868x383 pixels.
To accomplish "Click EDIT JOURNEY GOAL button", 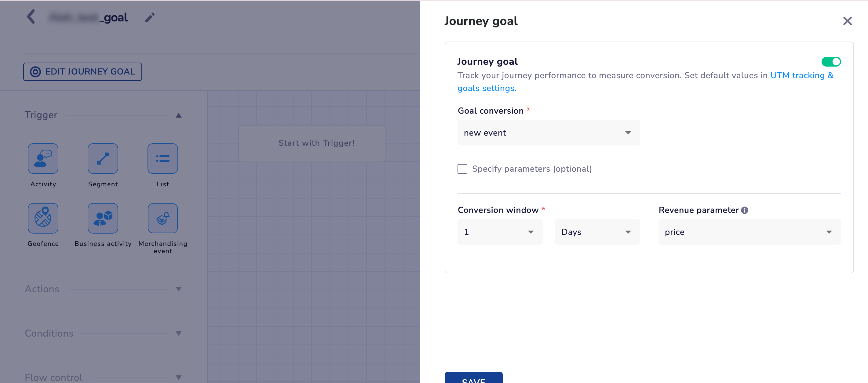I will coord(82,71).
